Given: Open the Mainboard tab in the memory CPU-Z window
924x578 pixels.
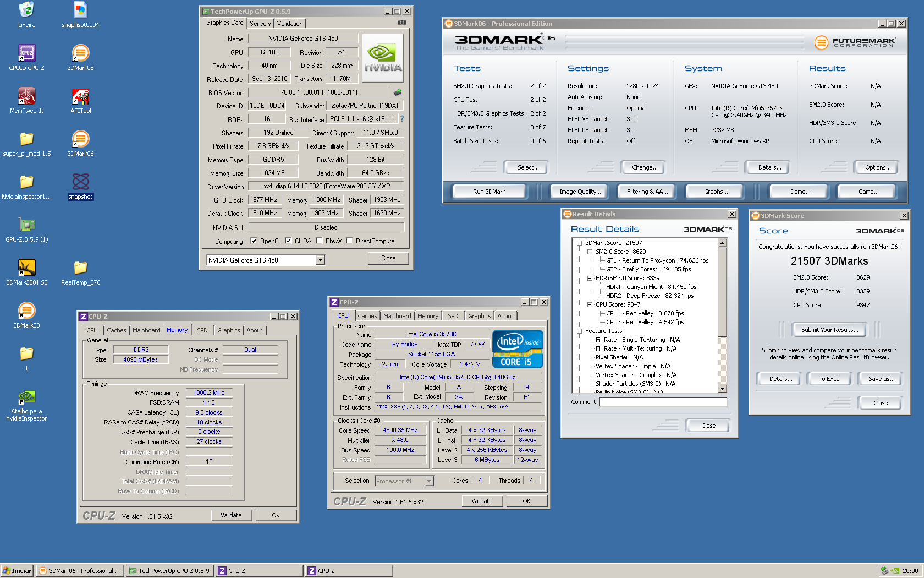Looking at the screenshot, I should coord(146,330).
